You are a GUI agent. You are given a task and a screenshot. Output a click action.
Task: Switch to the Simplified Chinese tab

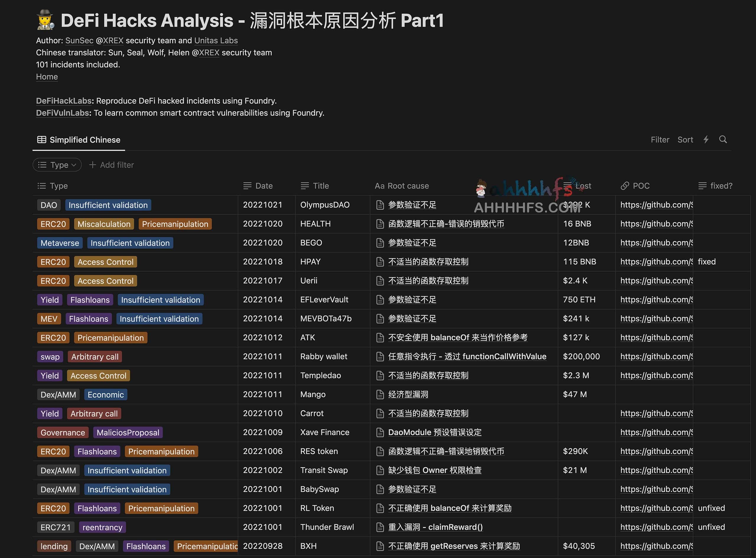click(85, 139)
